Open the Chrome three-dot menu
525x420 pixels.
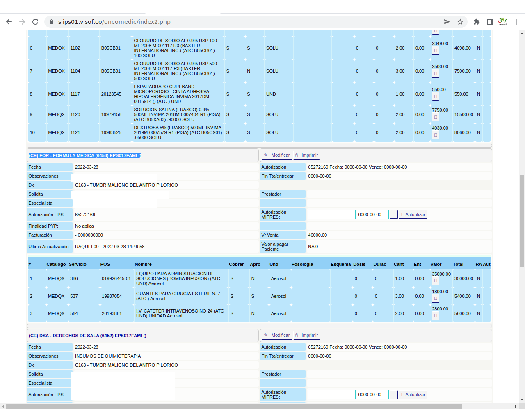click(516, 22)
